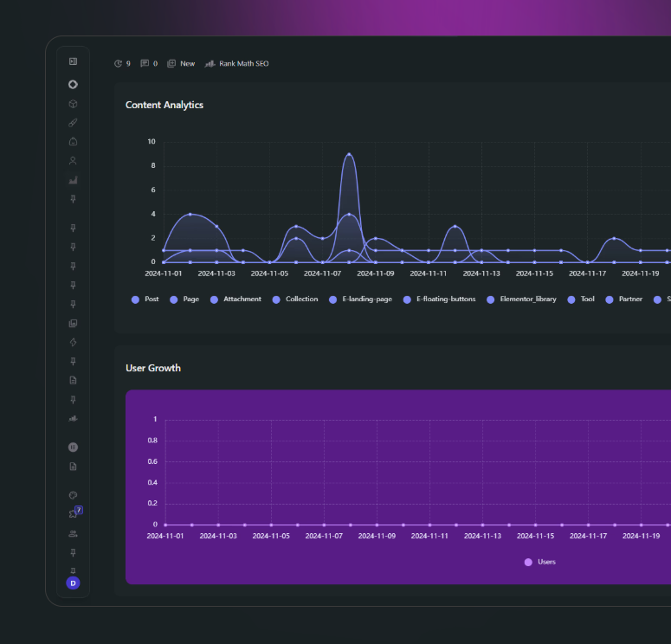Click the 3D cube icon in the sidebar
The width and height of the screenshot is (671, 644).
click(x=73, y=104)
